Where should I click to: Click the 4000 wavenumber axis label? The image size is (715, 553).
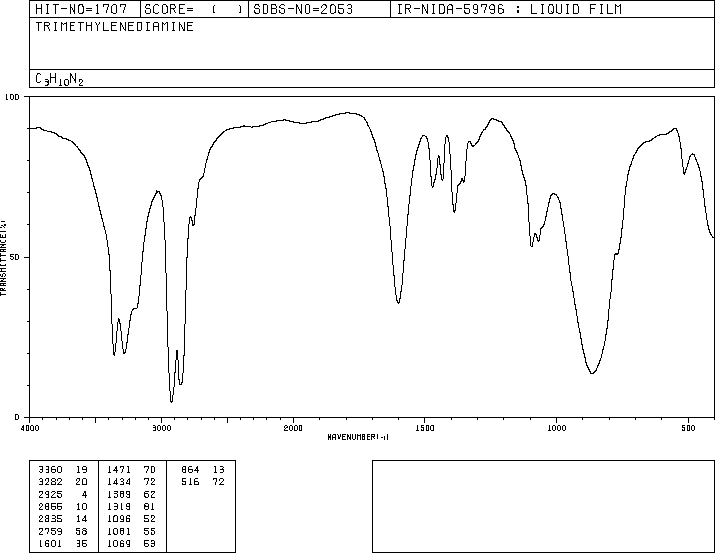[30, 428]
